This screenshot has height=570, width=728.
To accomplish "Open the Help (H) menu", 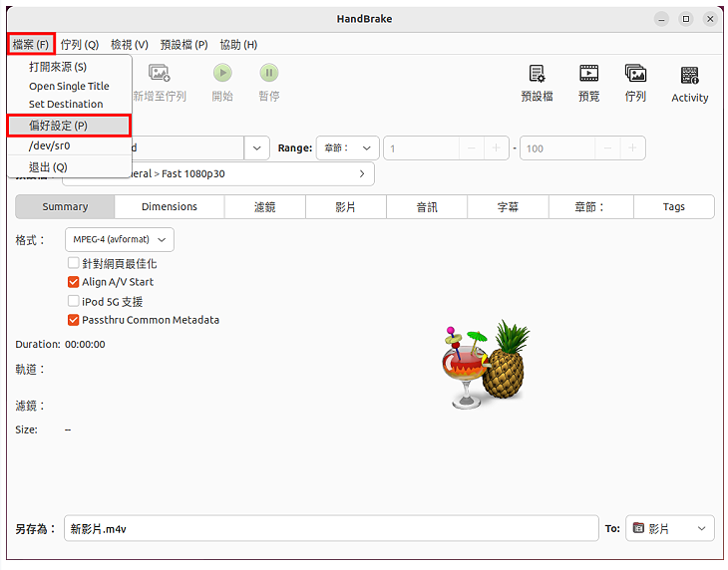I will [238, 45].
